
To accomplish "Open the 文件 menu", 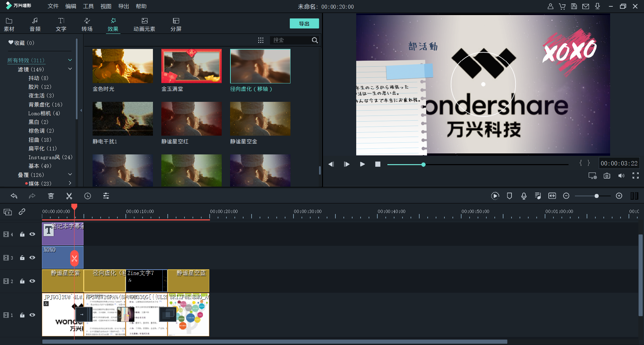I will point(53,6).
